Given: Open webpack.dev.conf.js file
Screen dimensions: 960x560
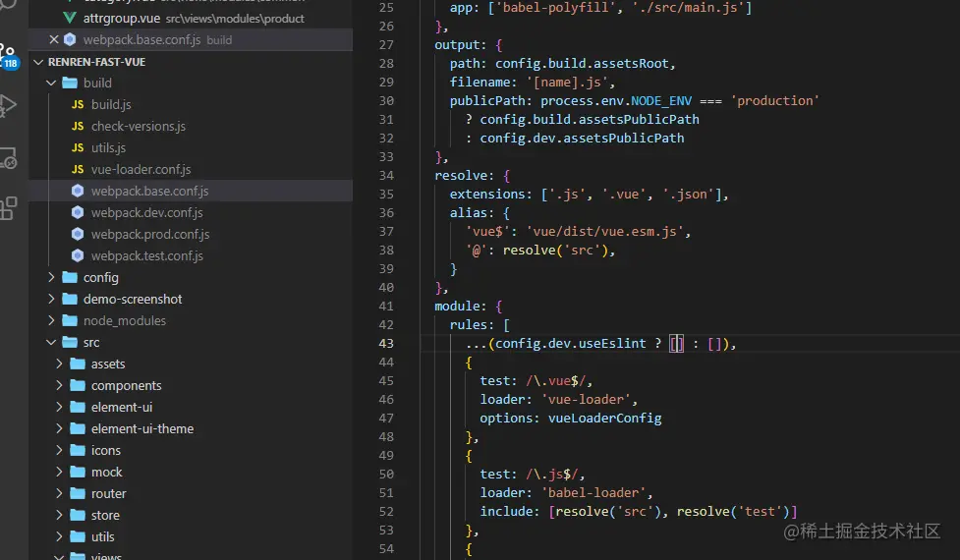Looking at the screenshot, I should [147, 212].
